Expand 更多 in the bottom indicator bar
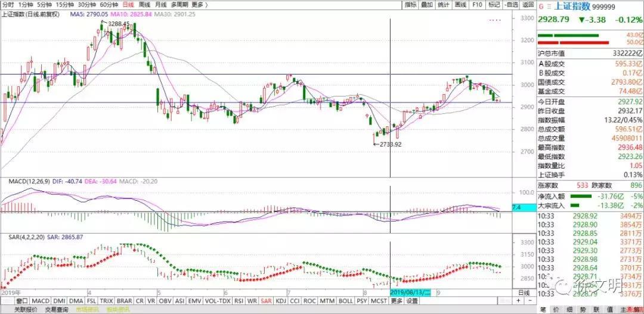The height and width of the screenshot is (314, 644). [x=397, y=301]
